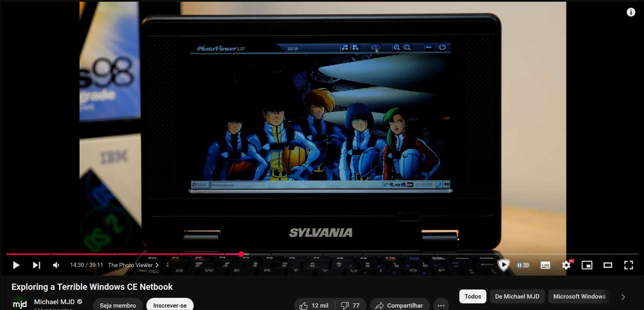The image size is (644, 310).
Task: Toggle subtitles/closed captions
Action: tap(545, 265)
